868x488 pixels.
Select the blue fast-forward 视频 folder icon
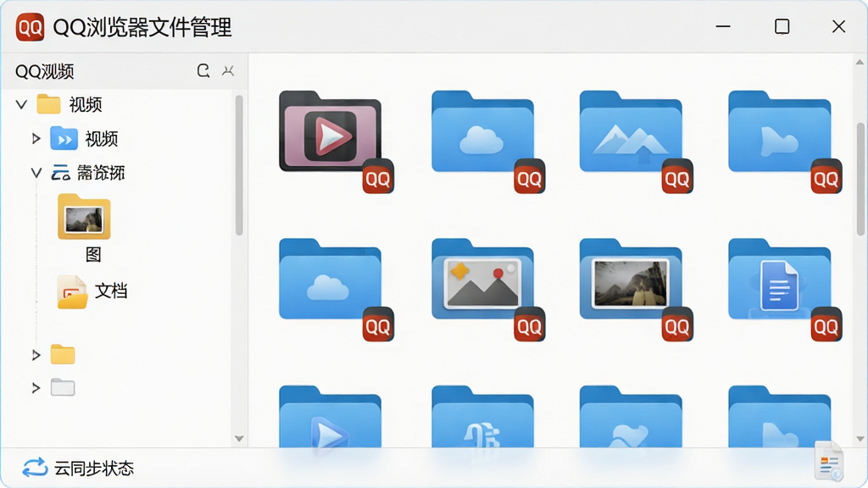pyautogui.click(x=64, y=138)
